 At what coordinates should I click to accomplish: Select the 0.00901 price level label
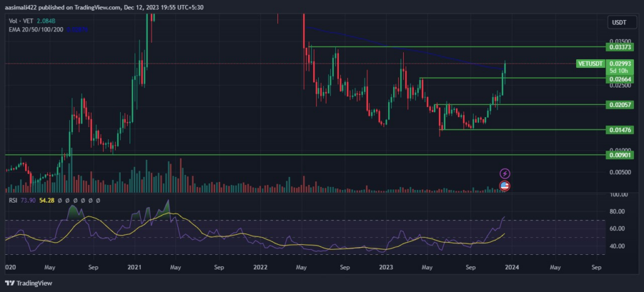(620, 155)
